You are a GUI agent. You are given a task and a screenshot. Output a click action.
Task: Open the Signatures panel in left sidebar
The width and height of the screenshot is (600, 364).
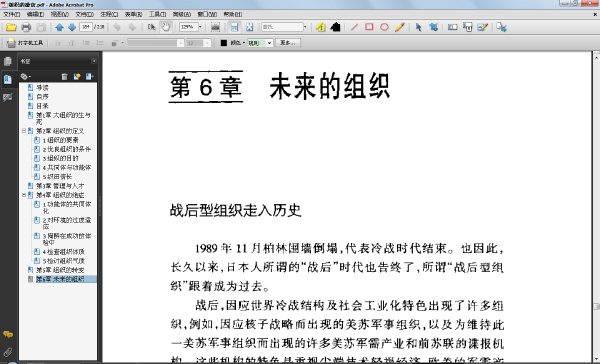[8, 97]
